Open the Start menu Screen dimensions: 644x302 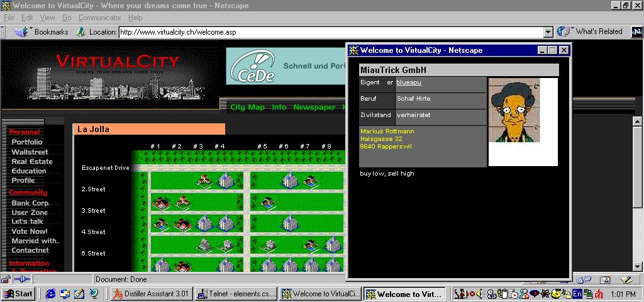[18, 294]
